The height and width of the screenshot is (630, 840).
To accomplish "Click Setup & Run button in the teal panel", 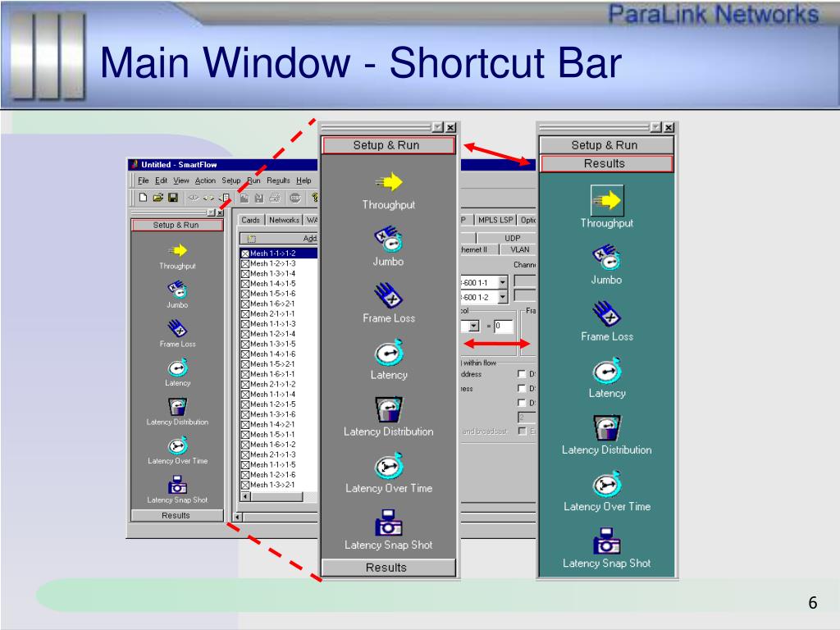I will point(606,145).
